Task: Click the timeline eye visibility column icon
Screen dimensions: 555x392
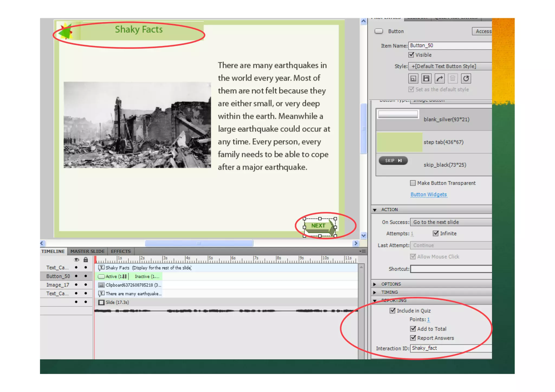Action: coord(76,260)
